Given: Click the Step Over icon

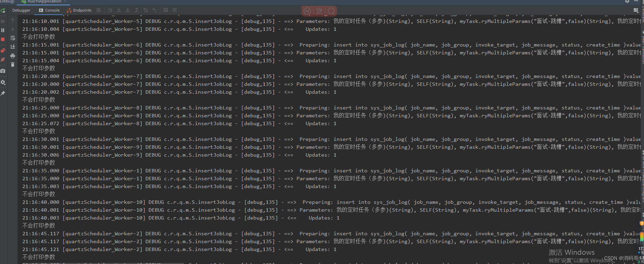Looking at the screenshot, I should pyautogui.click(x=110, y=10).
